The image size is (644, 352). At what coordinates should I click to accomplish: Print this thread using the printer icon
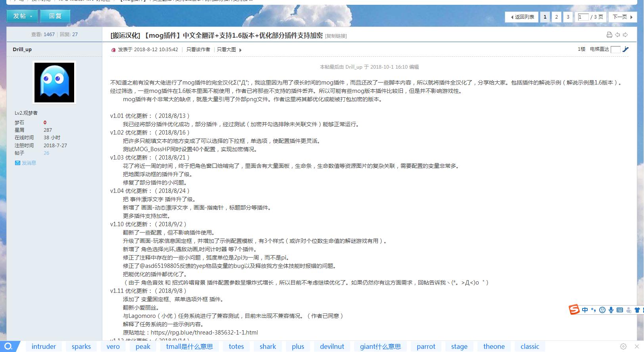tap(609, 35)
